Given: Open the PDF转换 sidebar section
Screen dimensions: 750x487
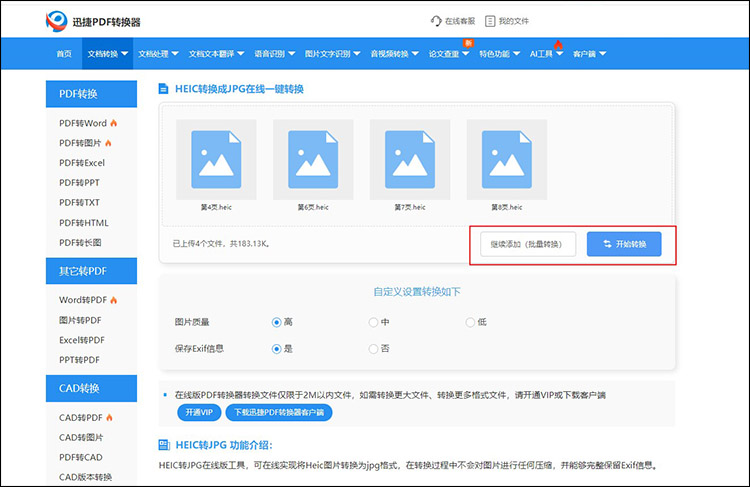Looking at the screenshot, I should pyautogui.click(x=91, y=94).
